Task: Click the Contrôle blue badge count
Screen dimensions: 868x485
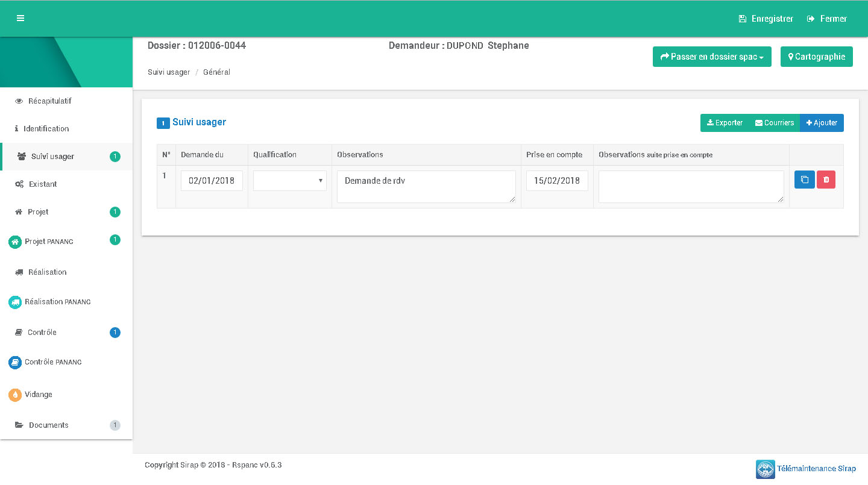Action: pos(115,333)
